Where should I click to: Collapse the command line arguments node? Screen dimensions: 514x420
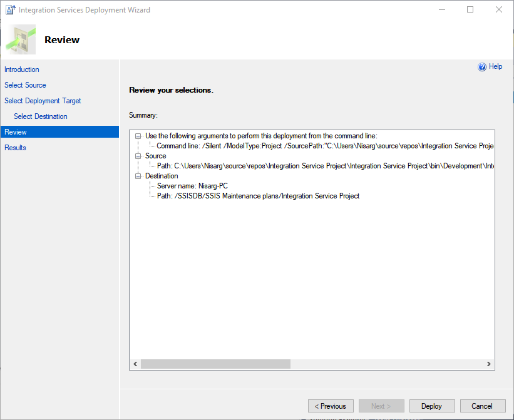(138, 136)
